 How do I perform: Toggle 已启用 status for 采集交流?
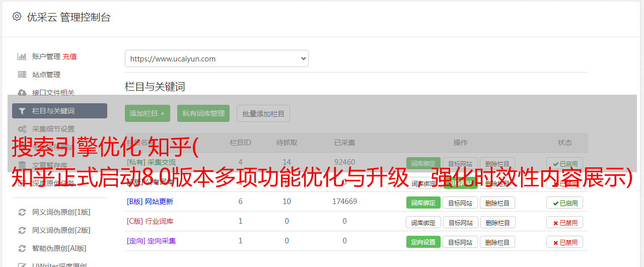pyautogui.click(x=565, y=163)
